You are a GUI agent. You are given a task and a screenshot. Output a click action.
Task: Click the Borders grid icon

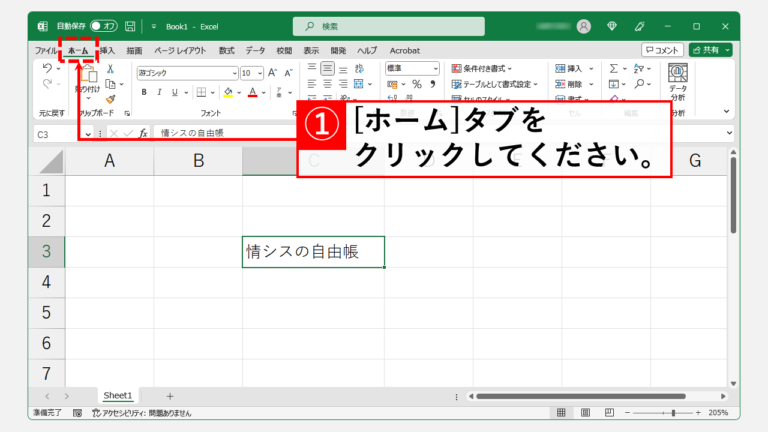[x=201, y=92]
